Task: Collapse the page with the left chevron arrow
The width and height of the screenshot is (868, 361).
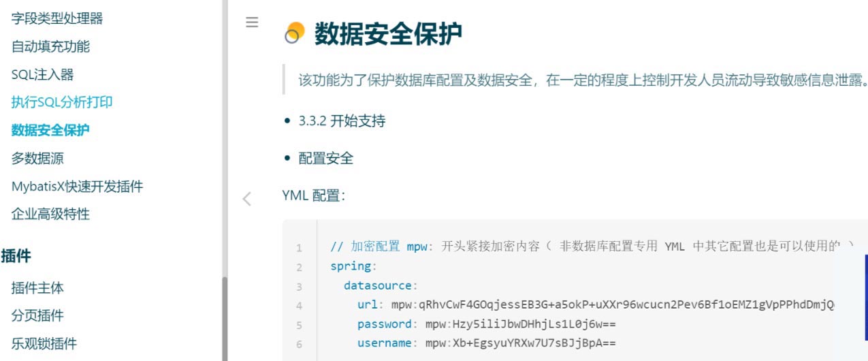Action: pos(247,199)
